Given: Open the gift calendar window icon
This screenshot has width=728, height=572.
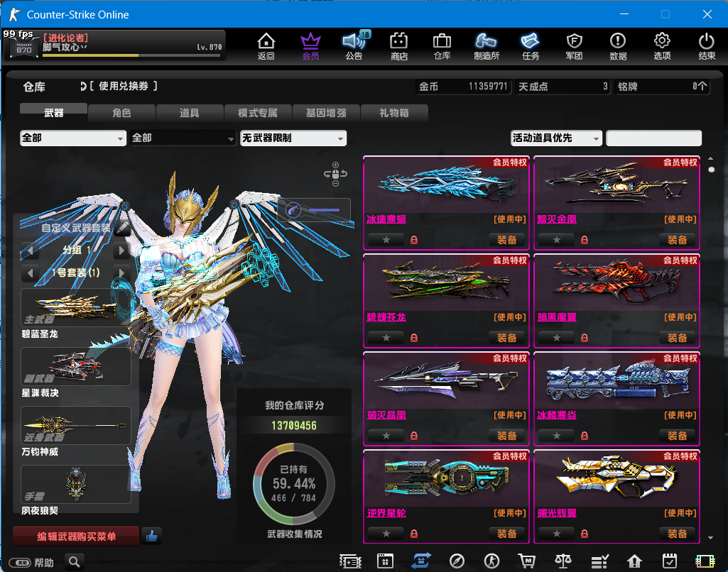Looking at the screenshot, I should (385, 561).
